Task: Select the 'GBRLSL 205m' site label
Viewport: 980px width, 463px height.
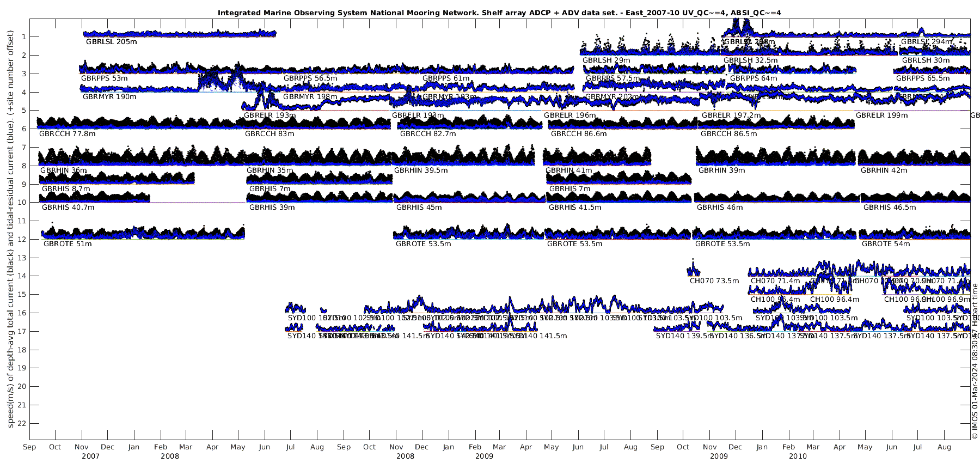Action: point(111,42)
